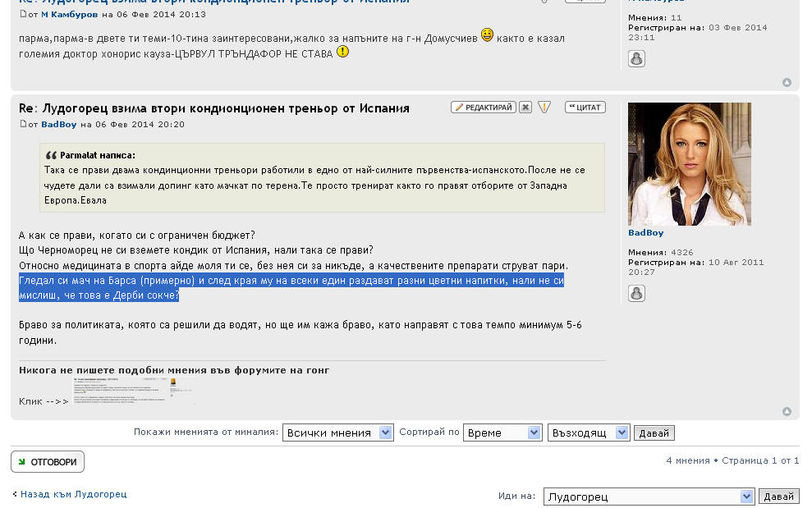Open the 'Всички мнения' dropdown
Screen dimensions: 812x508
point(338,432)
